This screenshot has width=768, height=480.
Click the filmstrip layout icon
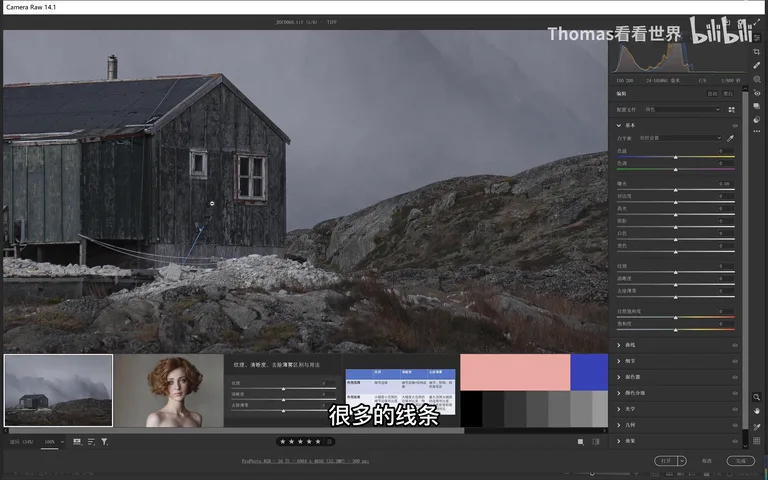click(x=77, y=442)
